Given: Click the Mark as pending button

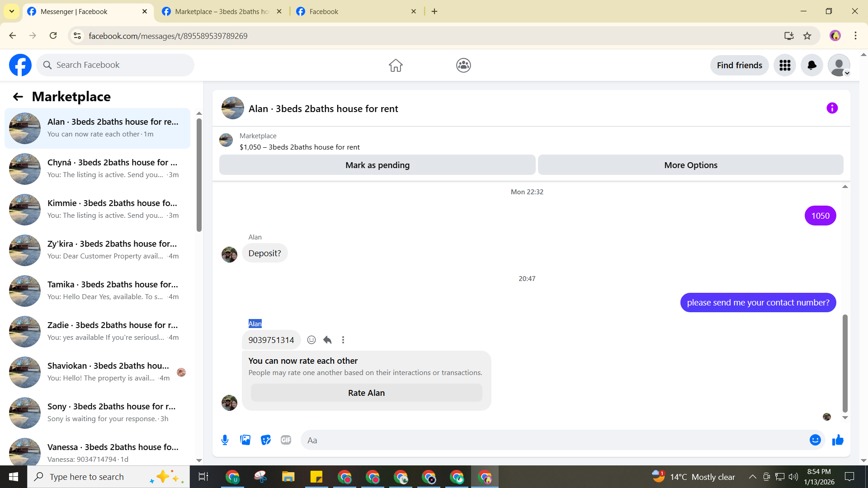Looking at the screenshot, I should click(377, 165).
